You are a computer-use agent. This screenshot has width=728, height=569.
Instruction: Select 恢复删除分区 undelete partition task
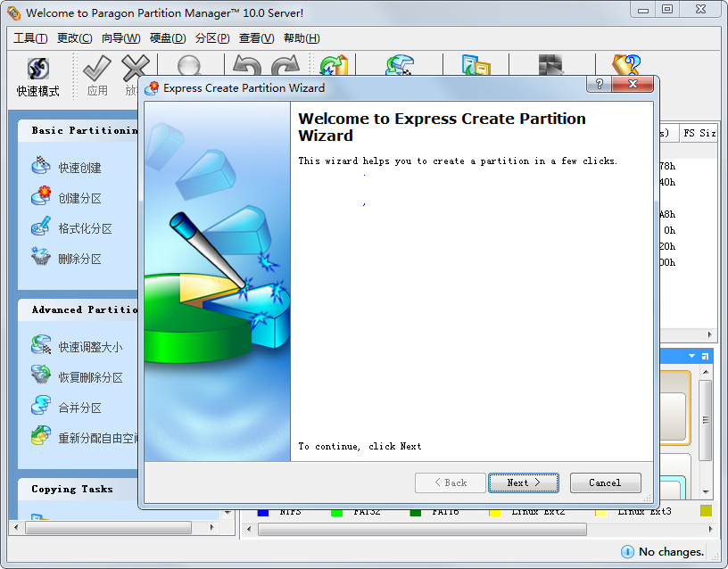tap(90, 377)
